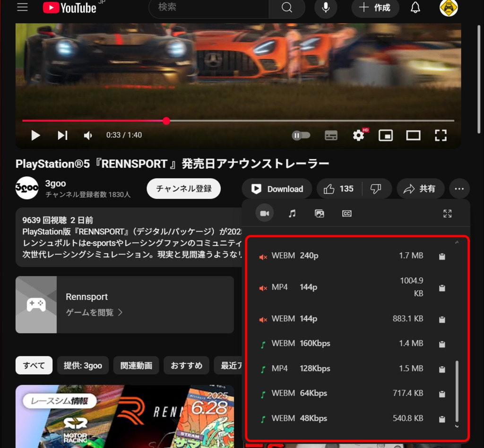Download MP4 144p muted video
Viewport: 484px width, 448px height.
click(x=341, y=287)
